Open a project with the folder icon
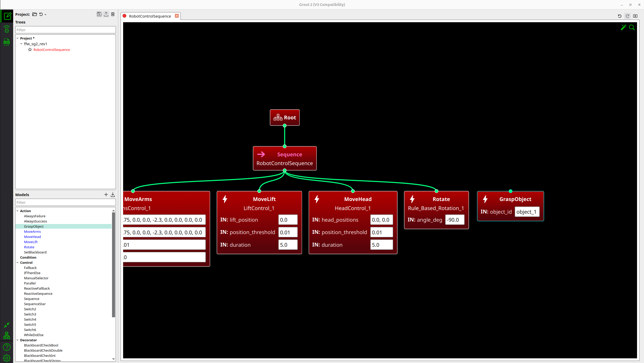The height and width of the screenshot is (363, 644). pyautogui.click(x=35, y=14)
